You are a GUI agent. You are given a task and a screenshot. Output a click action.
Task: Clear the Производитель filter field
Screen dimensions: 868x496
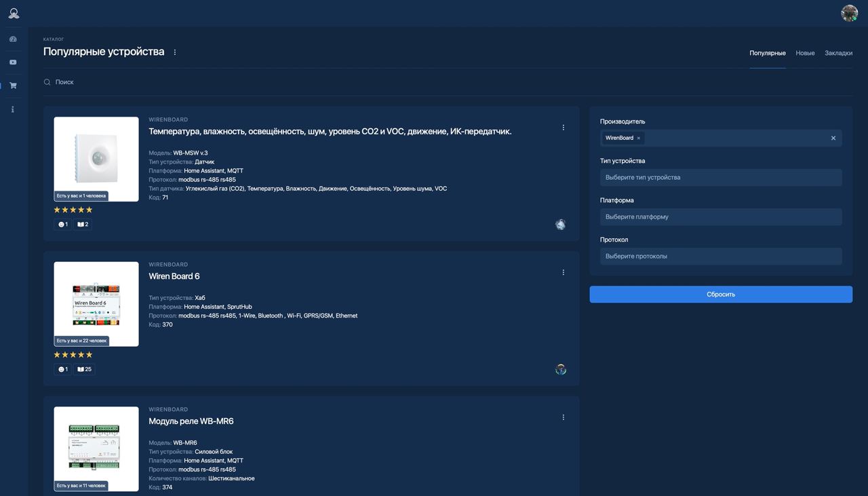833,138
